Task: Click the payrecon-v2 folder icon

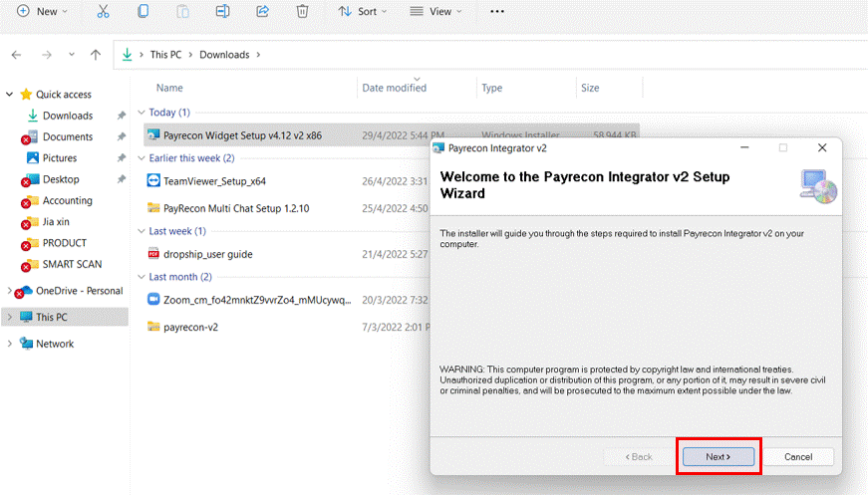Action: 153,327
